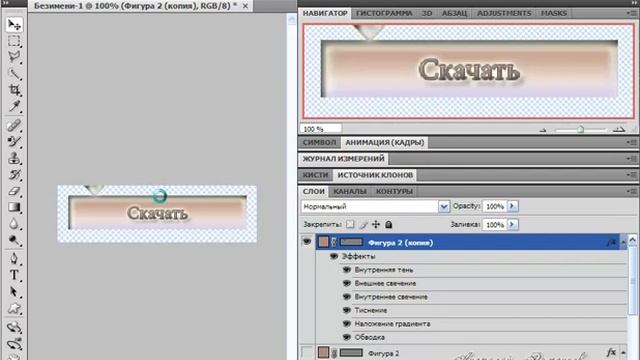Image resolution: width=640 pixels, height=360 pixels.
Task: Click the Фигура 2 layer color thumbnail
Action: 323,353
